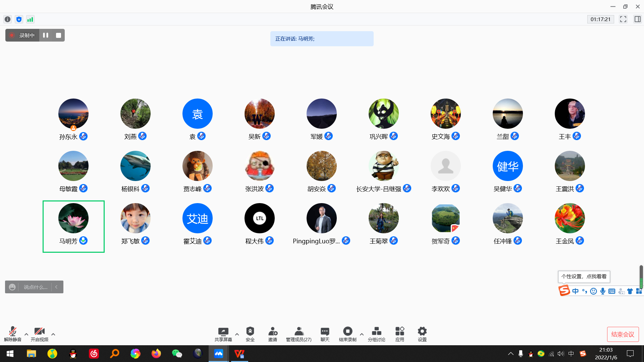
Task: Expand audio options arrow beside mute
Action: tap(26, 334)
